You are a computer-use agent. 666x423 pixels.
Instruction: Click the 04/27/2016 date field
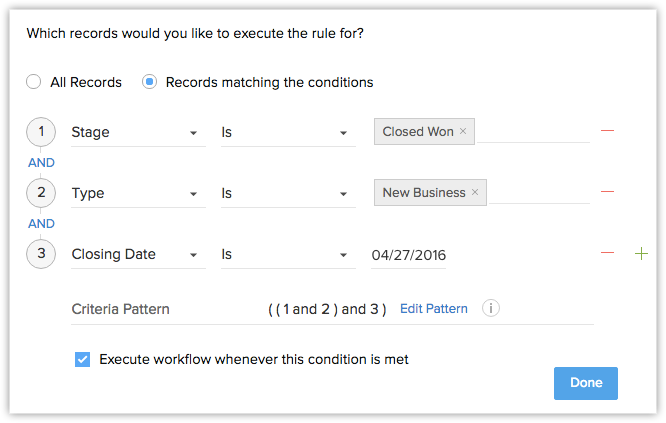pos(408,255)
